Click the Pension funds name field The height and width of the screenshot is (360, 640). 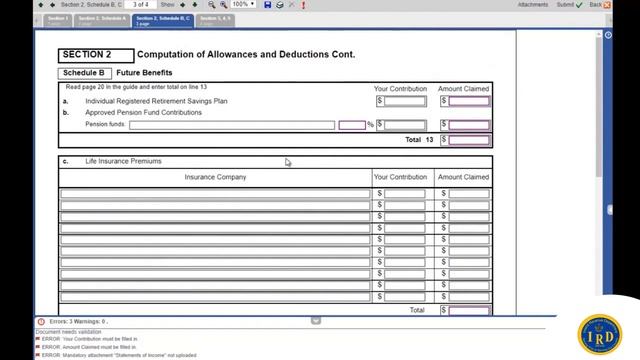pyautogui.click(x=232, y=125)
